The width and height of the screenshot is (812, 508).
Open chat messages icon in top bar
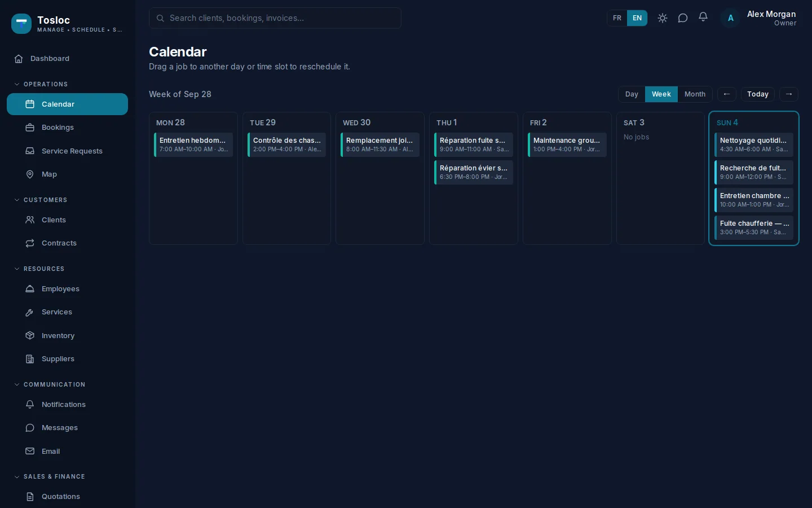[683, 18]
